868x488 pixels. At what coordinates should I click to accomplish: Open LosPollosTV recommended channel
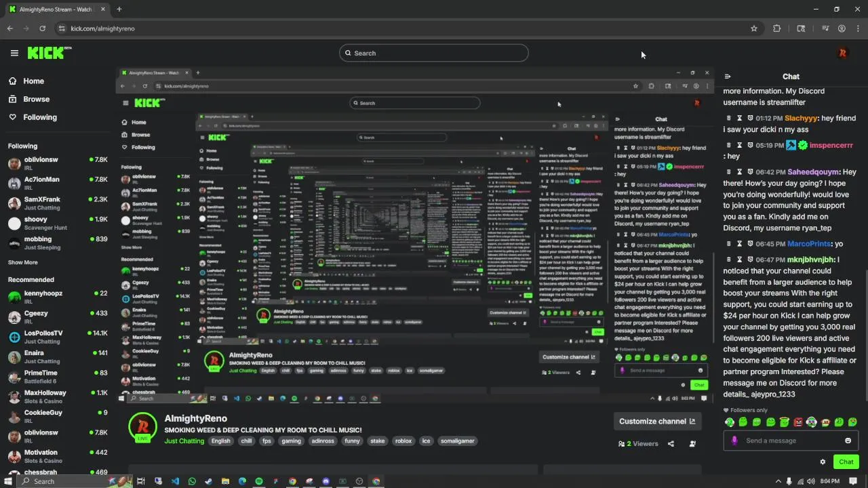tap(58, 337)
